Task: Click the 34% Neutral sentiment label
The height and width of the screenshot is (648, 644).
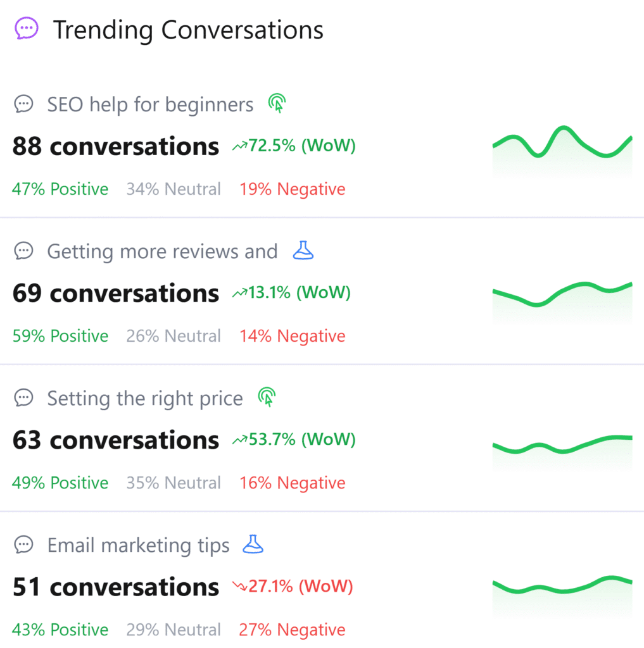Action: pyautogui.click(x=173, y=189)
